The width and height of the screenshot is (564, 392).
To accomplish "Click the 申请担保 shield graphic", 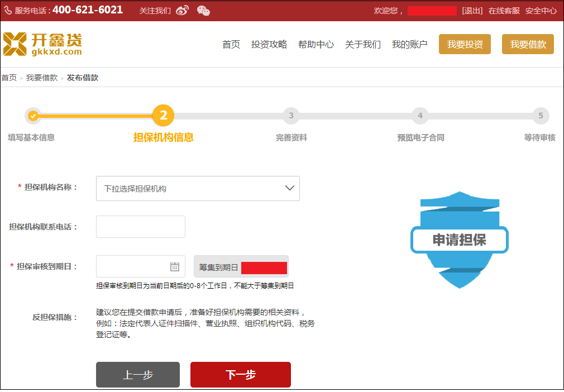I will point(459,240).
